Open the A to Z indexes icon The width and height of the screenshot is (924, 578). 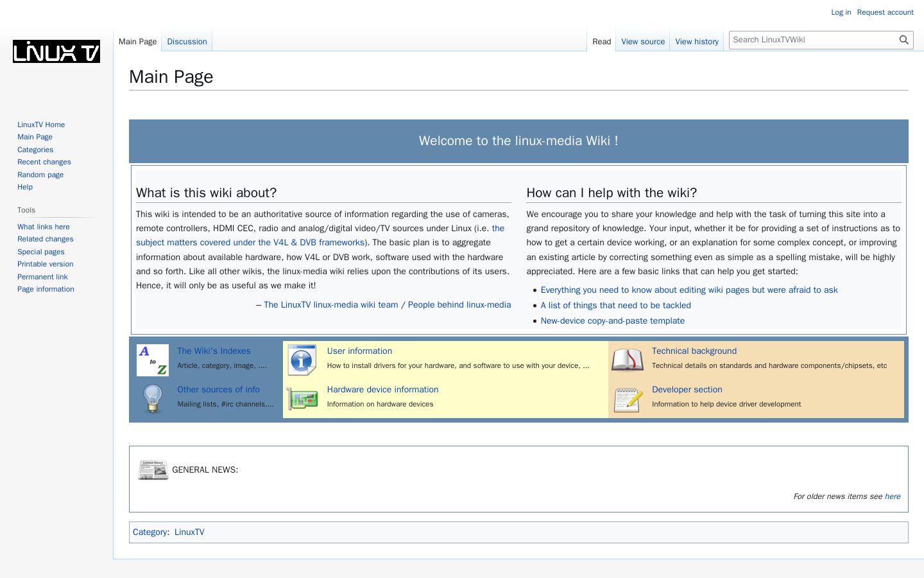point(153,360)
